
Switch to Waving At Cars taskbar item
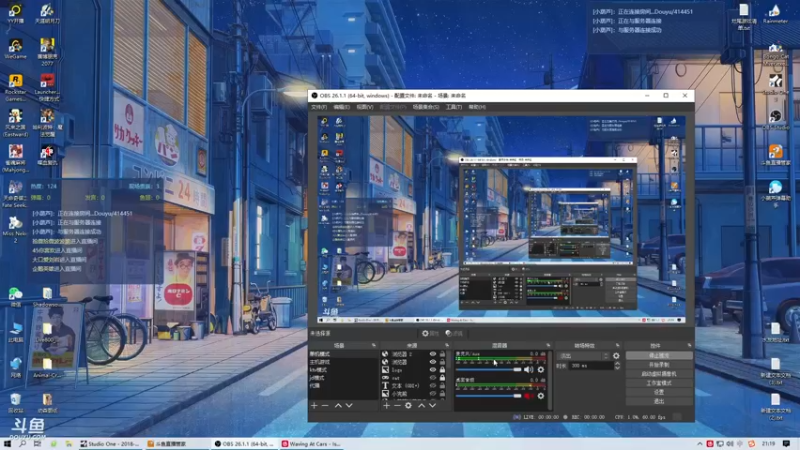coord(311,444)
